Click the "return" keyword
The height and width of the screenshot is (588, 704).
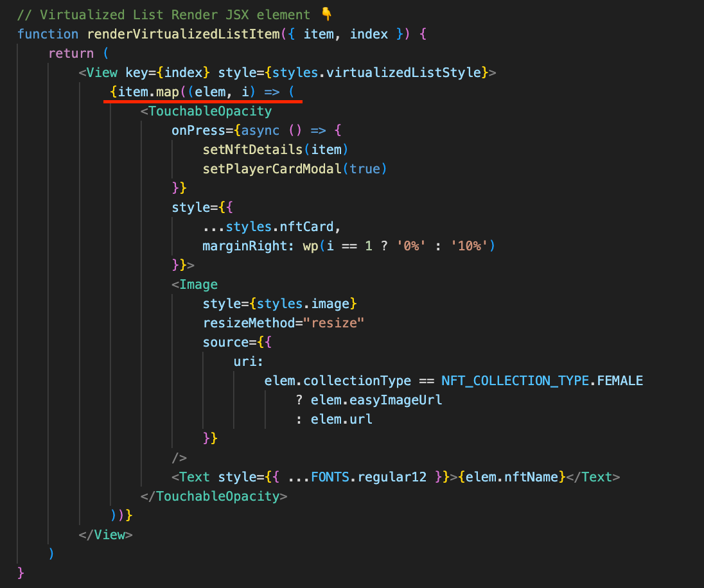point(71,53)
